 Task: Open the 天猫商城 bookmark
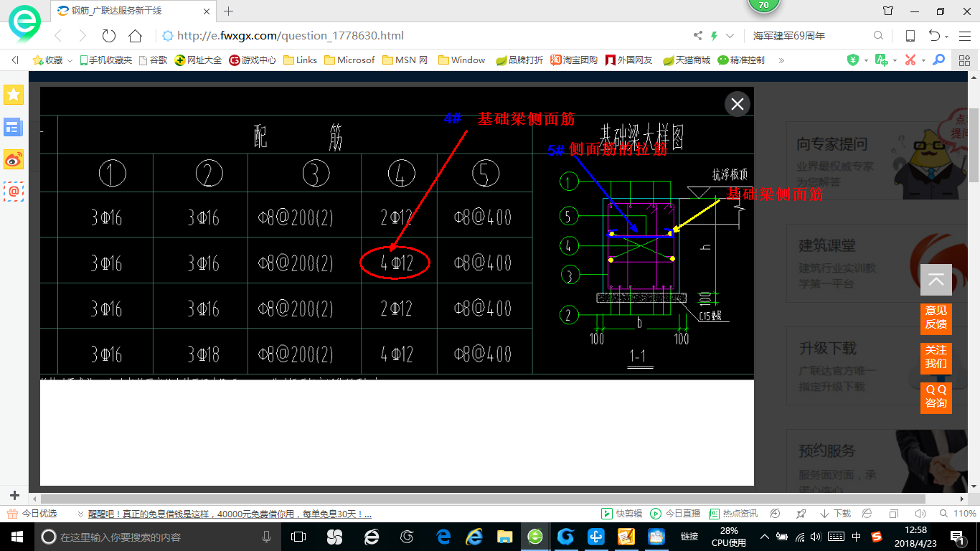pyautogui.click(x=686, y=60)
